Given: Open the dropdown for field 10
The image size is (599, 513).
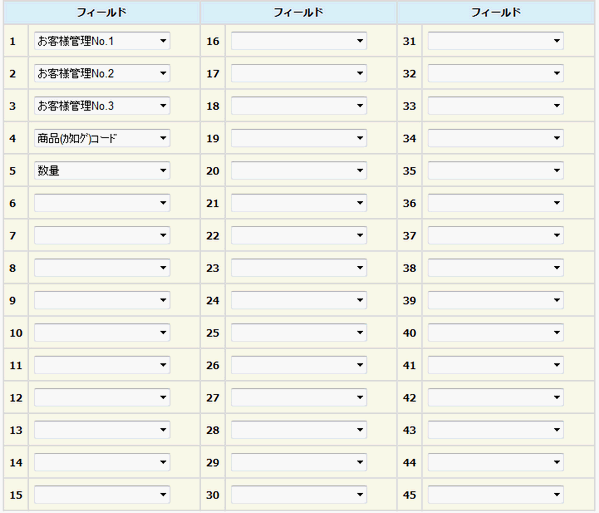Looking at the screenshot, I should pos(102,333).
